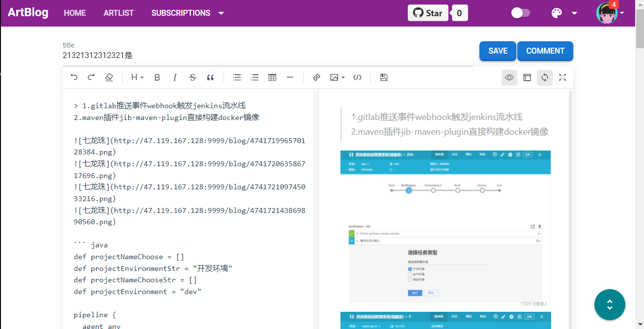View GitHub star count 0
Screen dimensions: 644x329
tap(459, 13)
